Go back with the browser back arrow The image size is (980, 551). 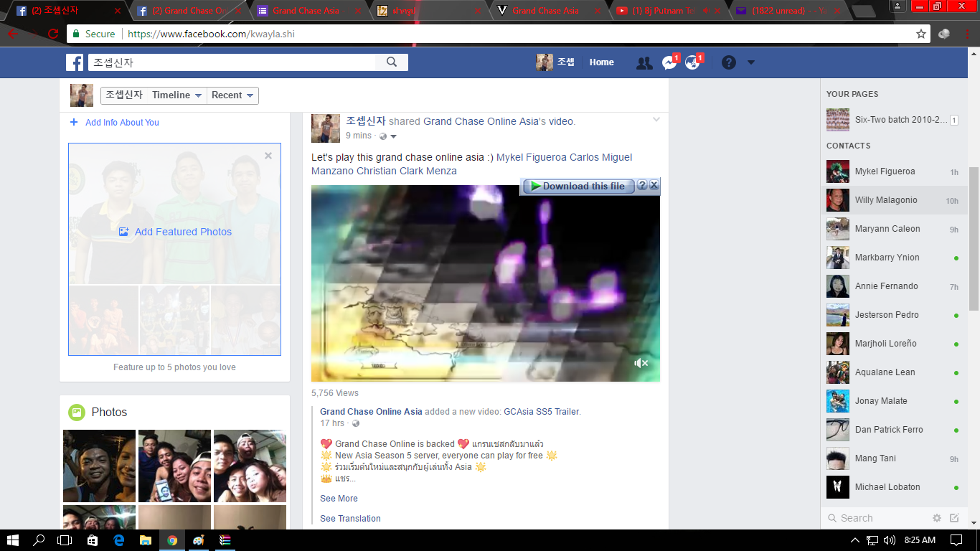pos(13,34)
